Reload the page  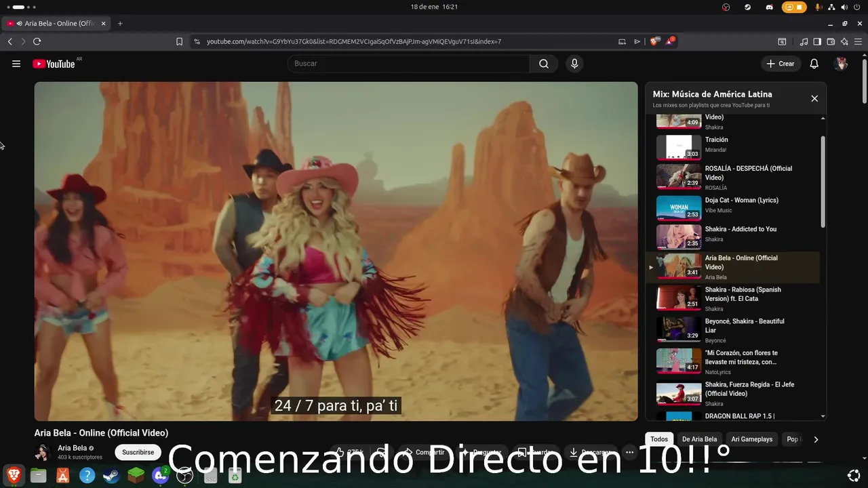pyautogui.click(x=37, y=41)
